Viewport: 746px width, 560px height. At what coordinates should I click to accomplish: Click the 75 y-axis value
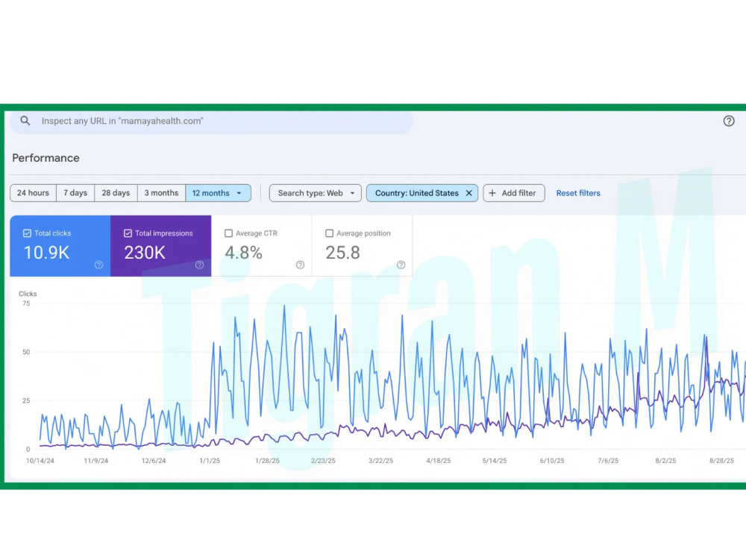pos(26,303)
